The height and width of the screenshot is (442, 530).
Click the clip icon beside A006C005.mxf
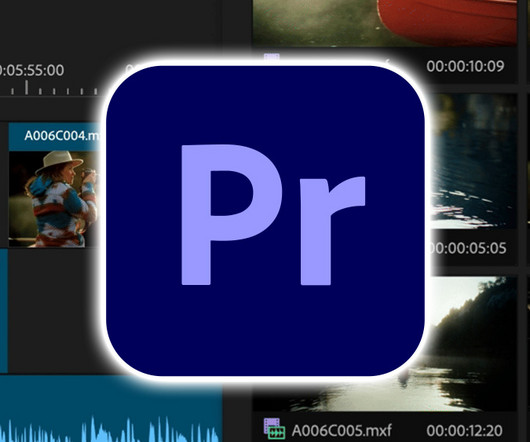274,428
